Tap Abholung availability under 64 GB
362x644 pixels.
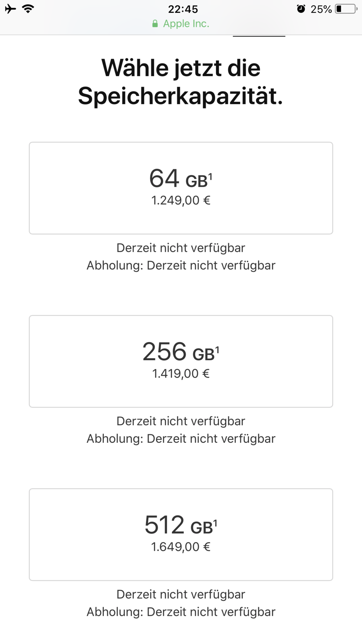(181, 265)
